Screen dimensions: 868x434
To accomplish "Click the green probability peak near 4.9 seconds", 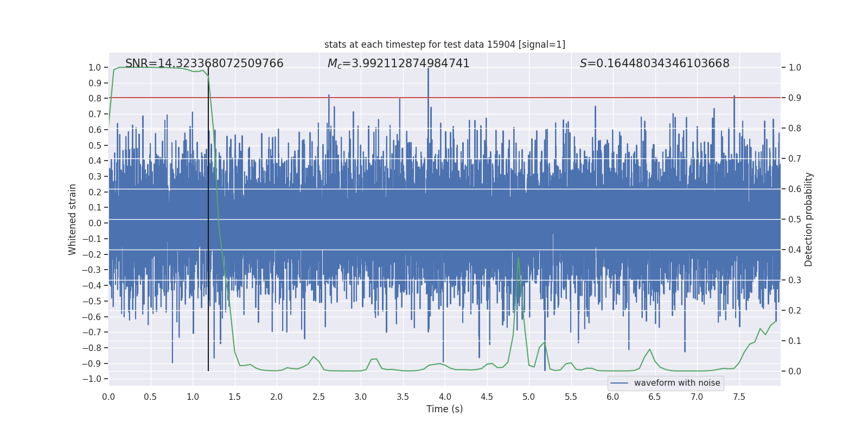I will point(519,258).
